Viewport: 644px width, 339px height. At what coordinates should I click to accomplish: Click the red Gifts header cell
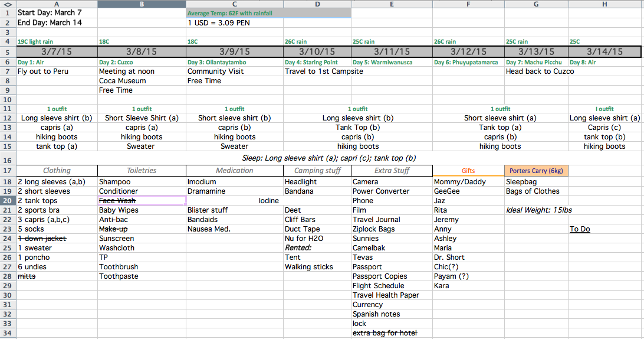pyautogui.click(x=468, y=171)
